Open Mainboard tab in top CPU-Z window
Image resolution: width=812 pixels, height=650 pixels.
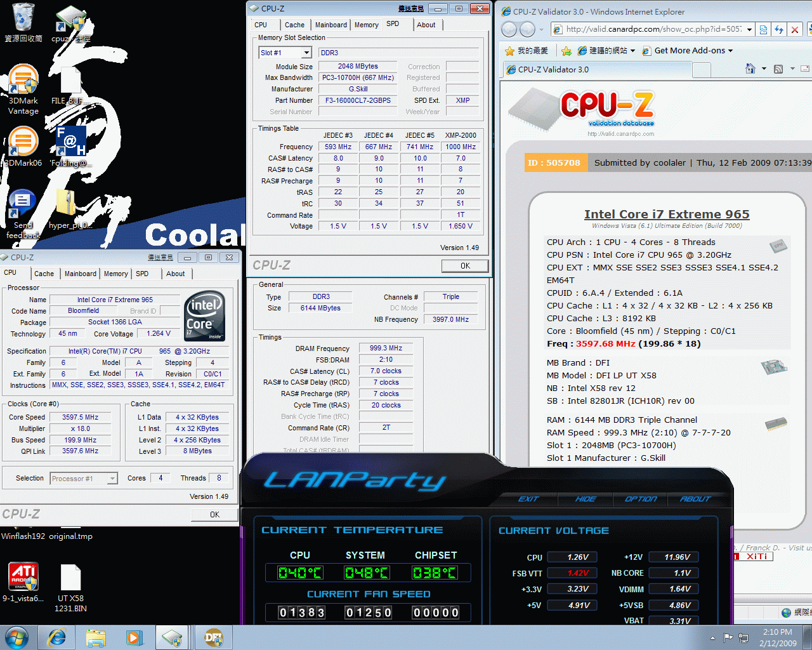pyautogui.click(x=331, y=25)
